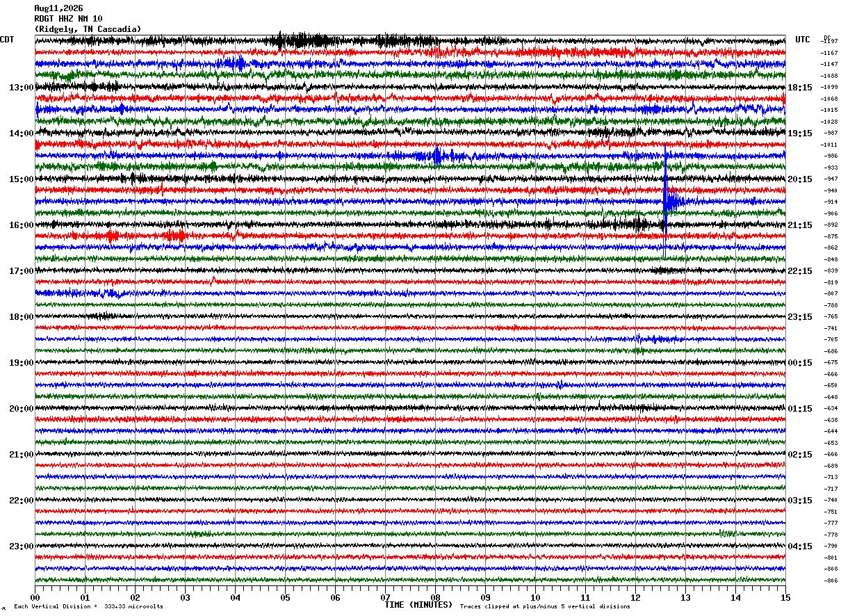
Task: Click the -777 DC offset value
Action: coord(831,523)
